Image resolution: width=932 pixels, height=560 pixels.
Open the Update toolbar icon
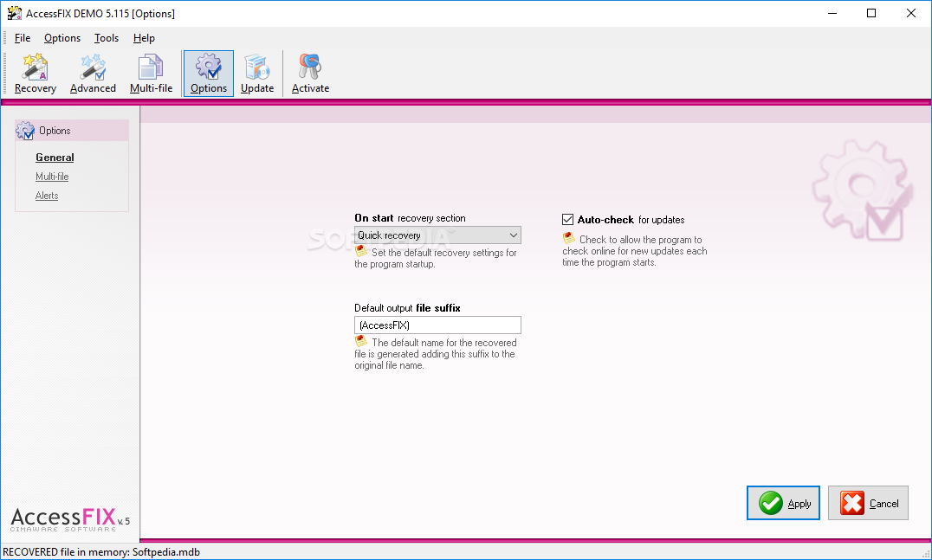click(x=257, y=74)
